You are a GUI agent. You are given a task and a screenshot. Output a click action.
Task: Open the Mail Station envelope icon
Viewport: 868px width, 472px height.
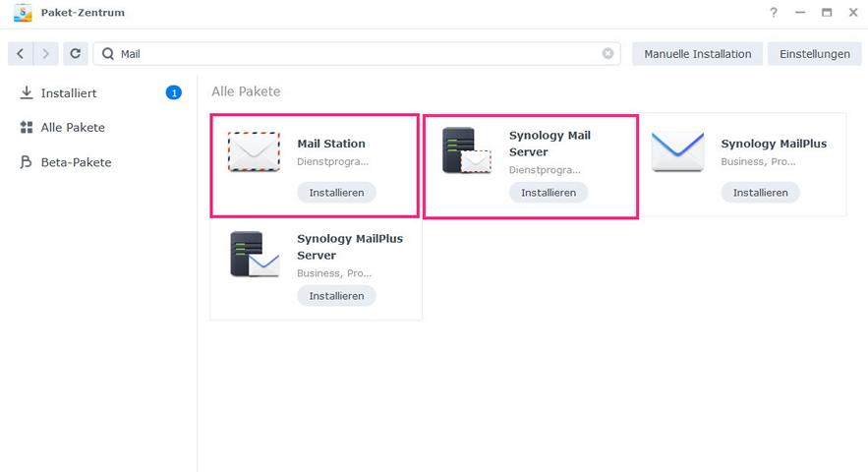[x=254, y=151]
